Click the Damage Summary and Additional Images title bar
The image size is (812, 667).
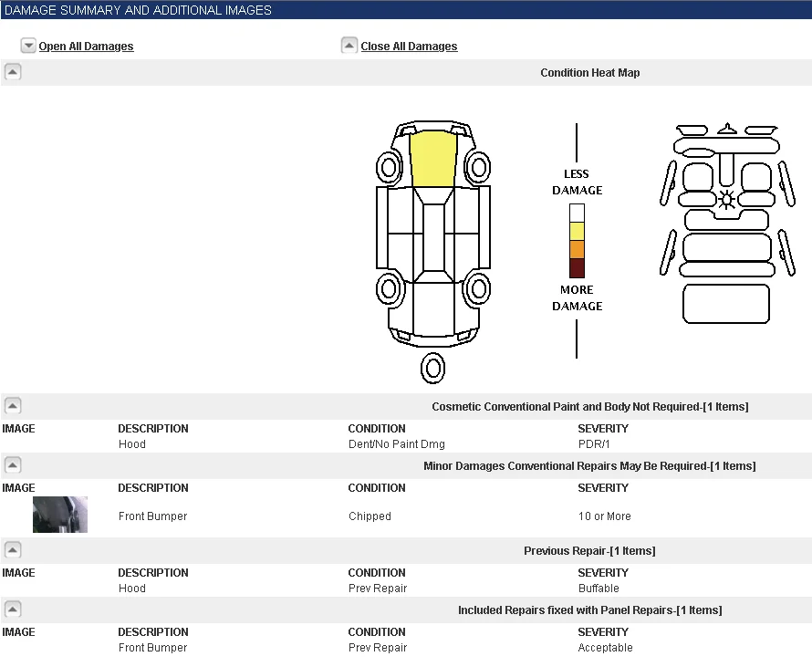(x=406, y=10)
